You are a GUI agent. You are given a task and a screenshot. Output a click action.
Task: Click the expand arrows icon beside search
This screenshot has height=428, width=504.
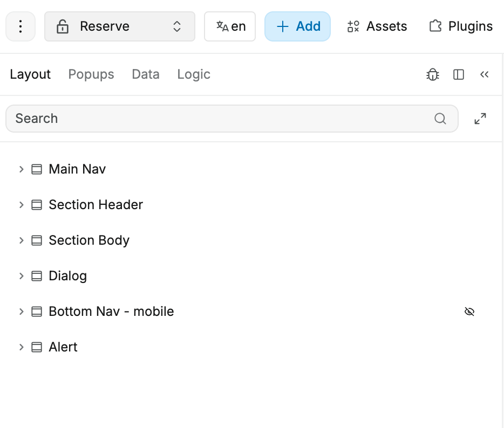[x=480, y=119]
